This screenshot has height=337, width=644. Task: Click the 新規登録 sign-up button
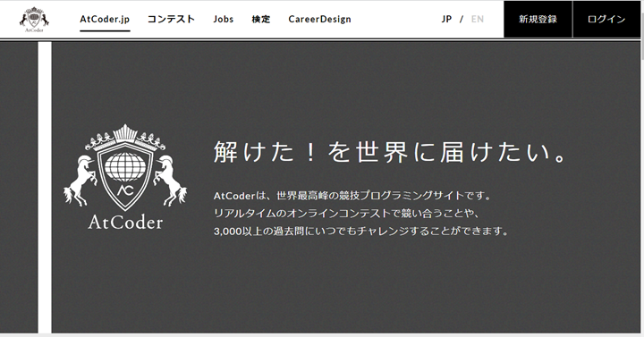coord(538,20)
